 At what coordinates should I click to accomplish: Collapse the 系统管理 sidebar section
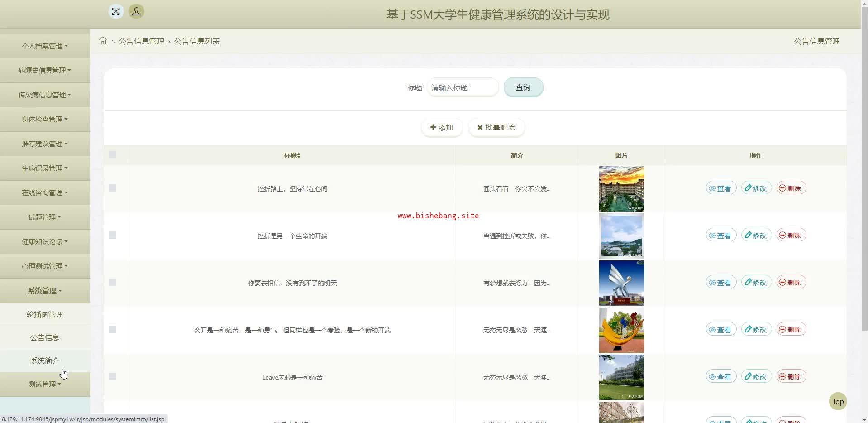pos(44,291)
